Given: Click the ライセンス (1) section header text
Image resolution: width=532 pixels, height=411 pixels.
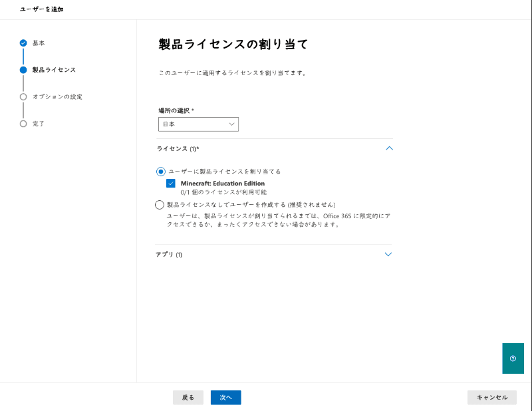Looking at the screenshot, I should [178, 149].
